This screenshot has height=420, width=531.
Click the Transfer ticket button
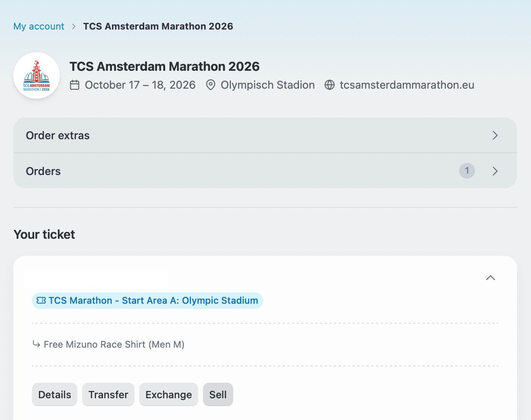[108, 395]
